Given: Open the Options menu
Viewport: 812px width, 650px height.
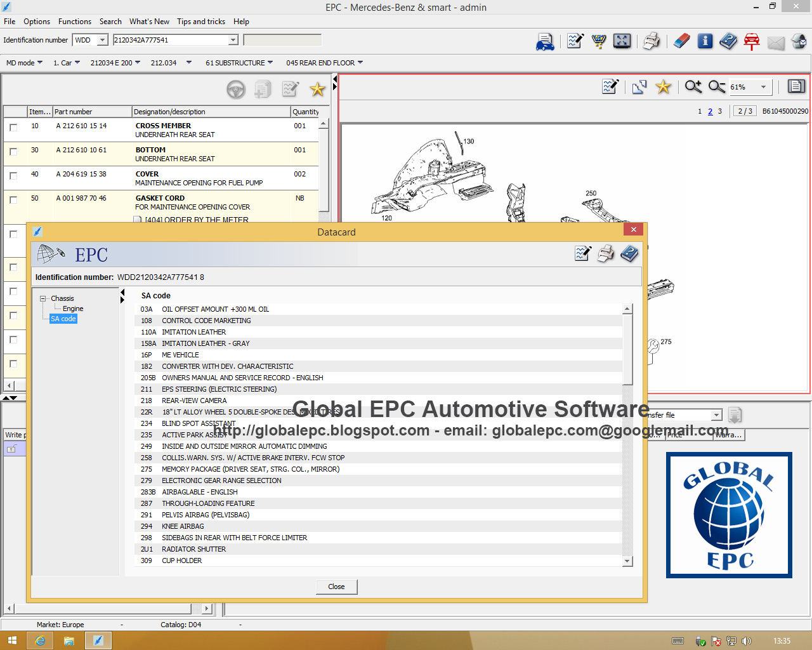Looking at the screenshot, I should coord(37,22).
